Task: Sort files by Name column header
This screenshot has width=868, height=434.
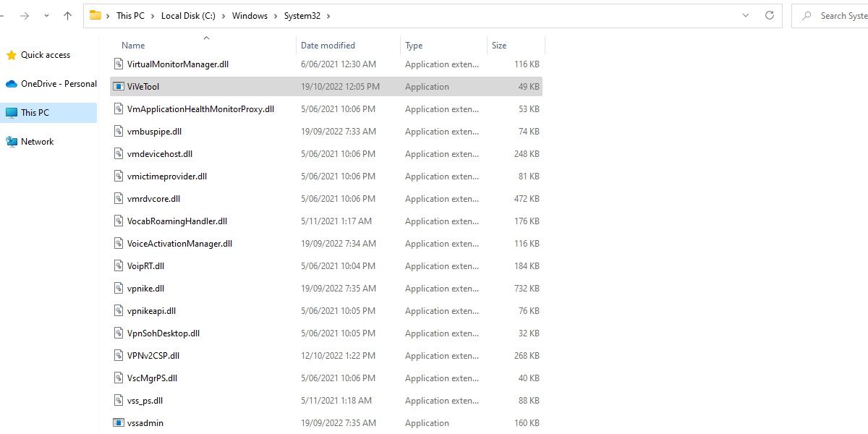Action: [x=133, y=46]
